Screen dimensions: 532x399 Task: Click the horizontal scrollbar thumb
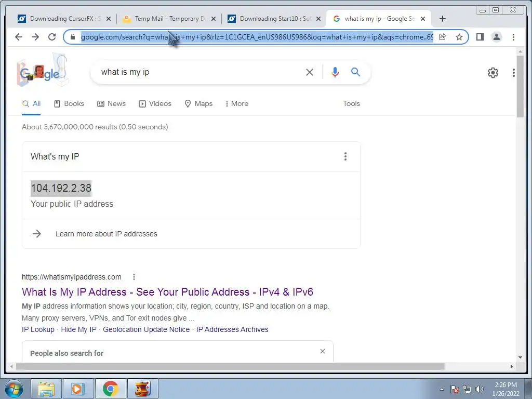tap(230, 366)
